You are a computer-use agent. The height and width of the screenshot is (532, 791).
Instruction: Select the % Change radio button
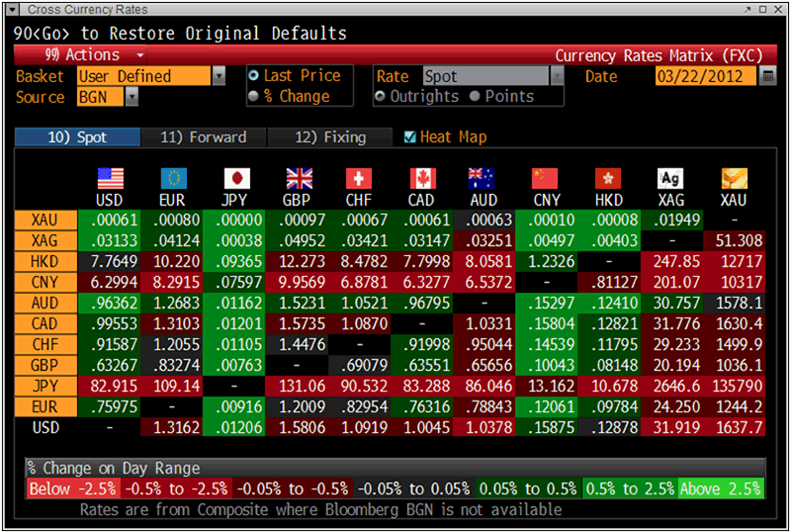coord(254,96)
